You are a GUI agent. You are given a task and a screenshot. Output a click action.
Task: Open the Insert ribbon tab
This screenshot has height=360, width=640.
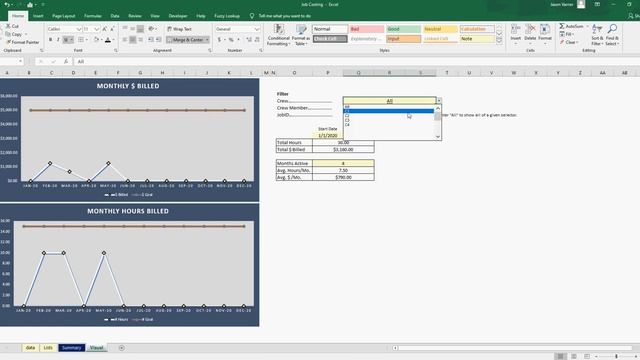pyautogui.click(x=38, y=16)
